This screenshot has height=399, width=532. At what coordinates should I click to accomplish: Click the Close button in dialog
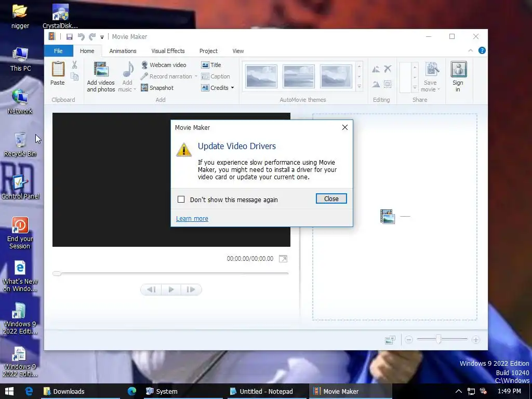pyautogui.click(x=331, y=199)
